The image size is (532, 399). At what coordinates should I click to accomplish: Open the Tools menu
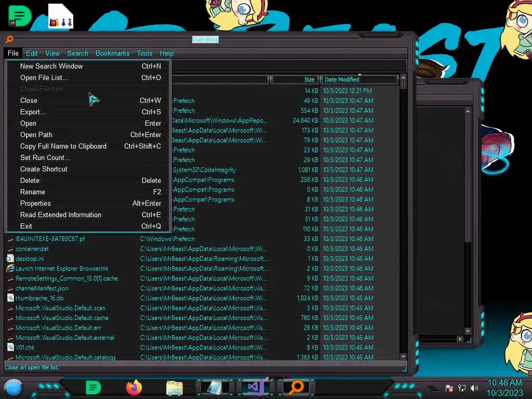coord(144,54)
